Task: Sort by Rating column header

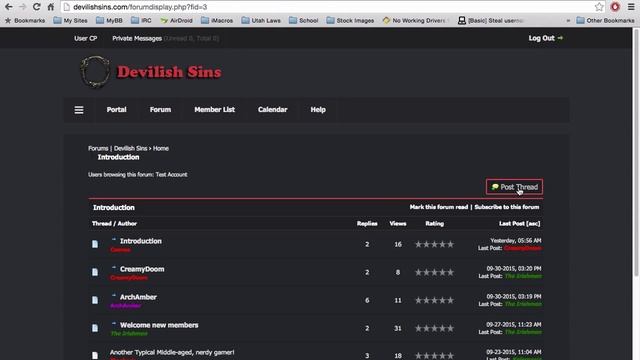Action: tap(434, 223)
